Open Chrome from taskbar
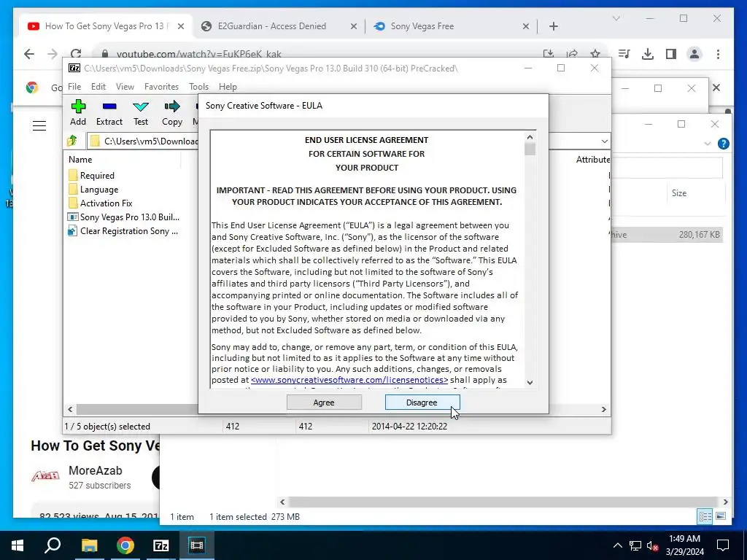This screenshot has height=560, width=747. 125,545
